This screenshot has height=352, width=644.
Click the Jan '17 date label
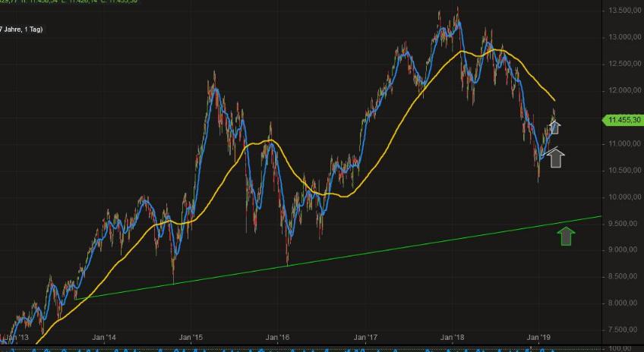pyautogui.click(x=365, y=338)
